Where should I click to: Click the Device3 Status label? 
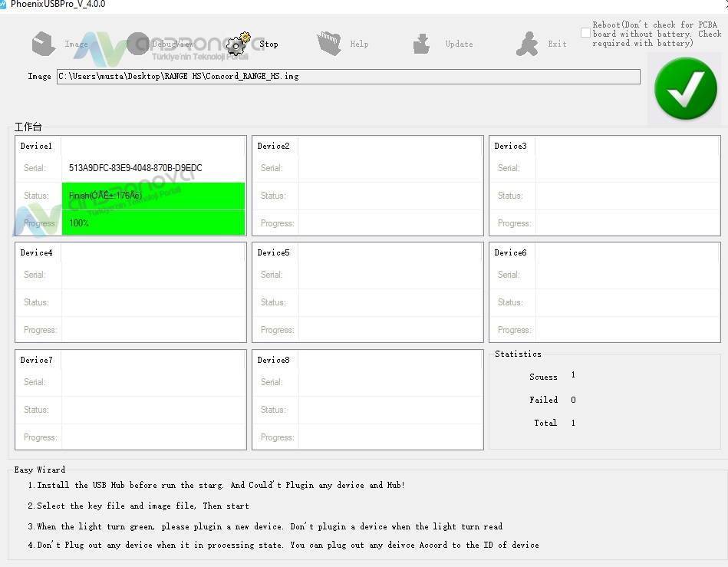point(510,196)
